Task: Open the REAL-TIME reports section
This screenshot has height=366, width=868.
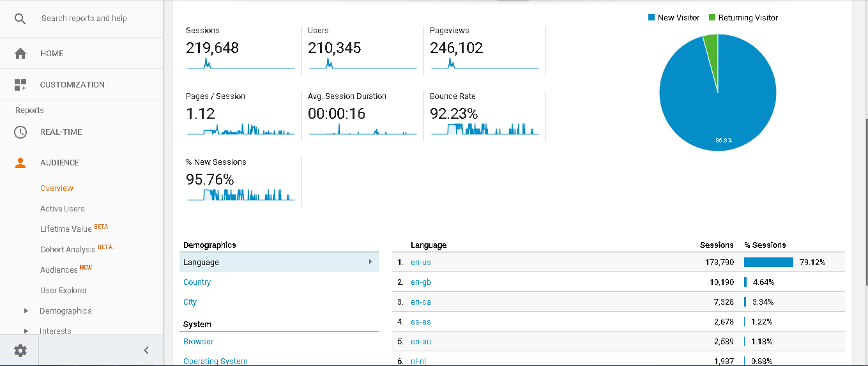Action: [x=61, y=132]
